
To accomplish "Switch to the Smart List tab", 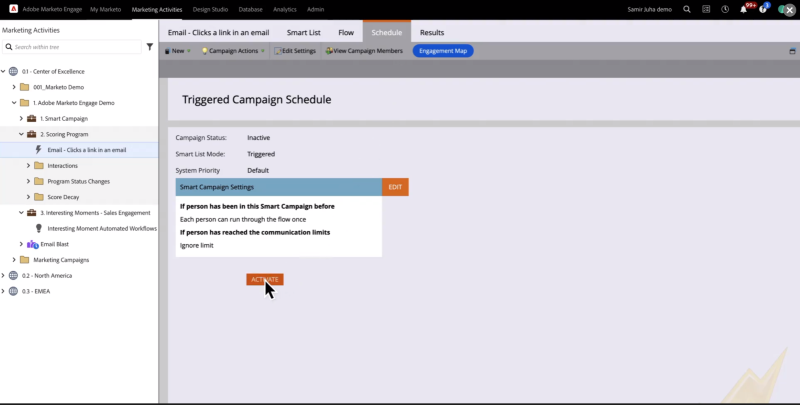I will coord(303,32).
